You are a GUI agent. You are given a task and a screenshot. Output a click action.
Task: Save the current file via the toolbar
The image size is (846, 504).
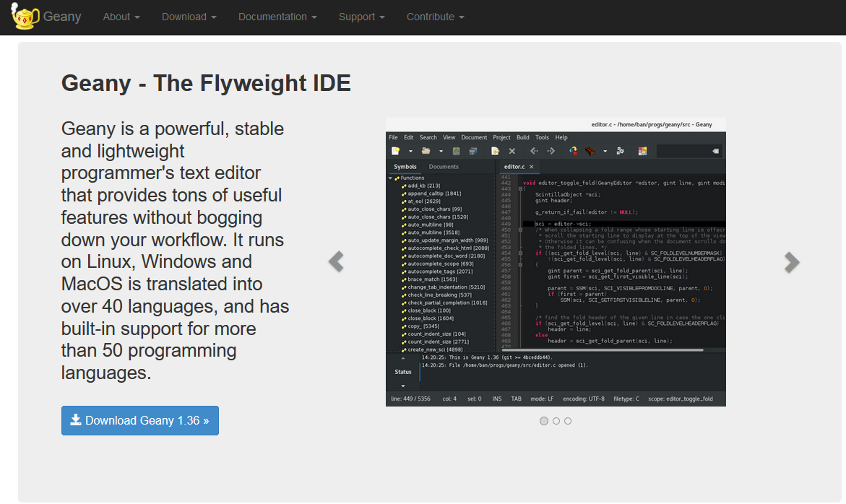coord(455,151)
